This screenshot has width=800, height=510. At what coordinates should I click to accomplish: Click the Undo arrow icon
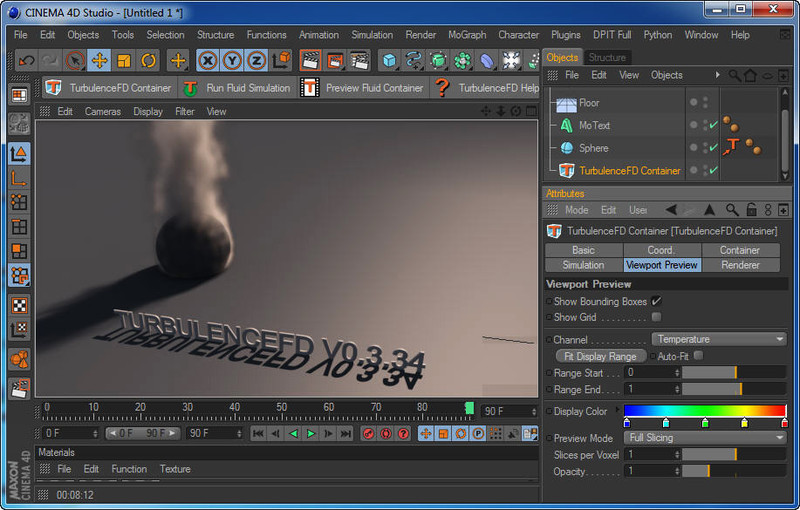point(26,61)
